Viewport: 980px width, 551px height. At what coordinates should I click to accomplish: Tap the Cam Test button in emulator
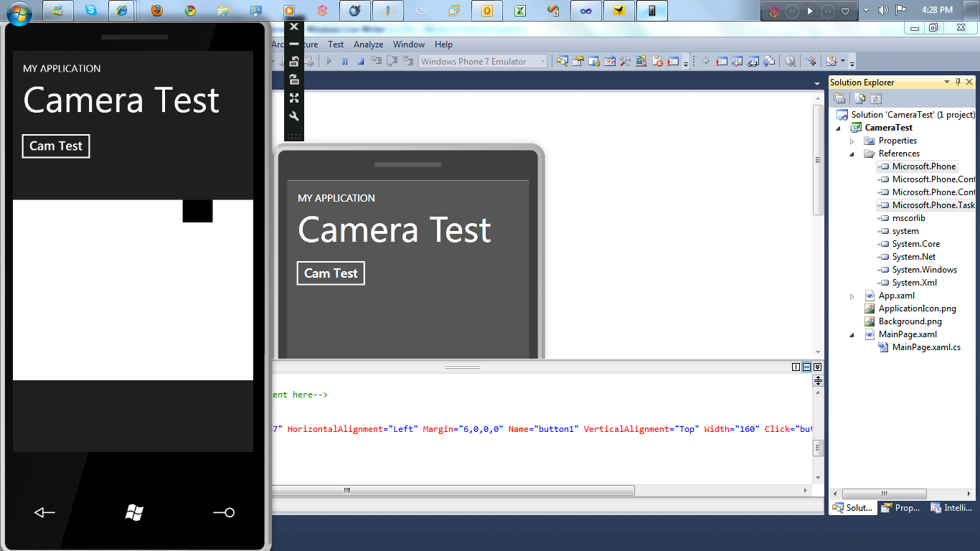click(x=56, y=146)
